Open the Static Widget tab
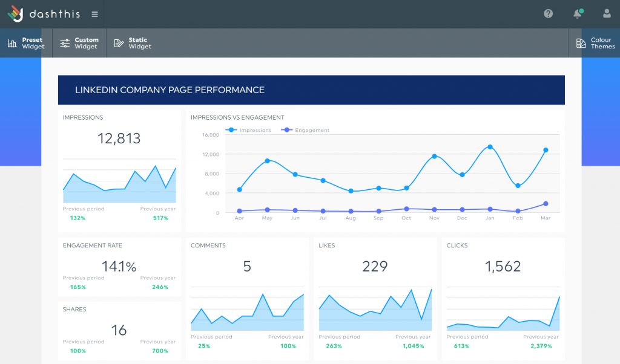This screenshot has height=364, width=620. click(133, 43)
